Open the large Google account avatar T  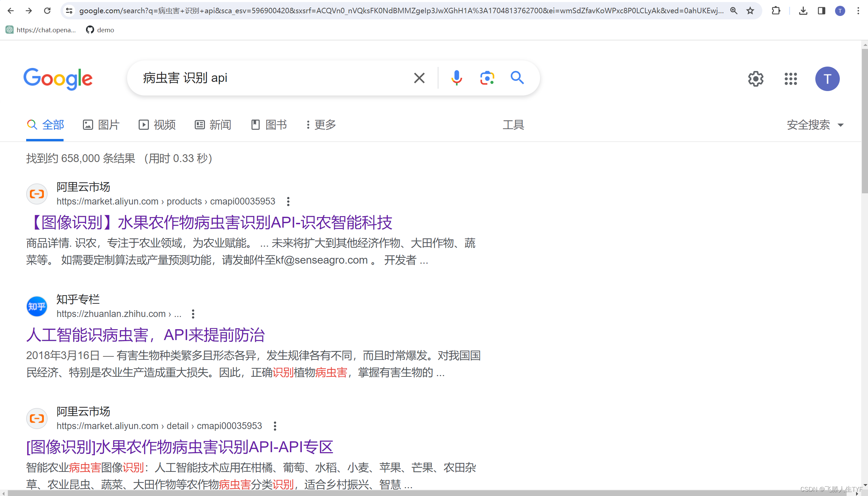pyautogui.click(x=827, y=79)
